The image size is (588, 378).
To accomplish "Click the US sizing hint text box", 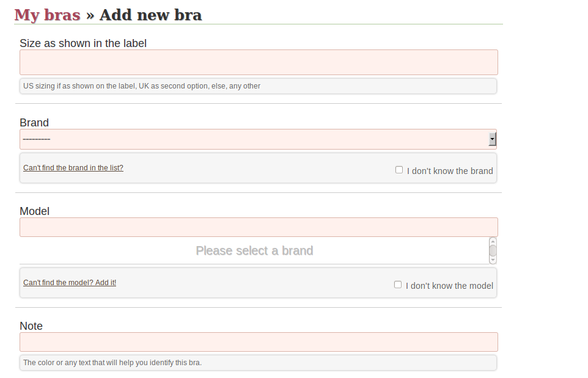I will [x=258, y=86].
